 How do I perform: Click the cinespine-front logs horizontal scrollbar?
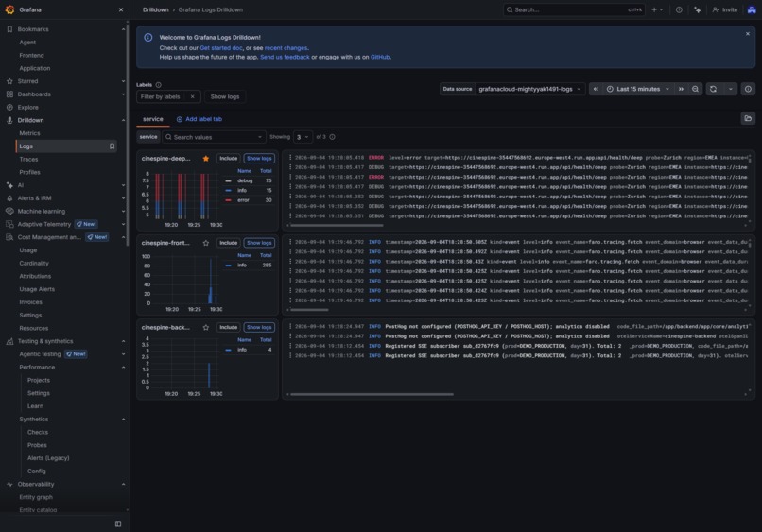point(309,310)
